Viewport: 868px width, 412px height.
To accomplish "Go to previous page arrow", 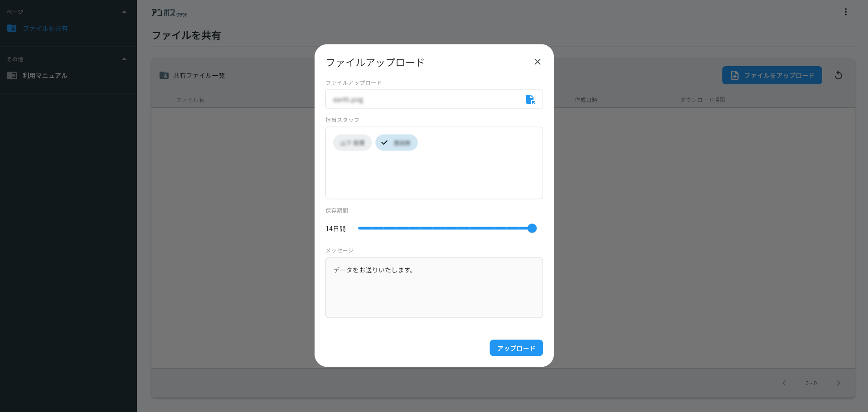I will (x=784, y=383).
